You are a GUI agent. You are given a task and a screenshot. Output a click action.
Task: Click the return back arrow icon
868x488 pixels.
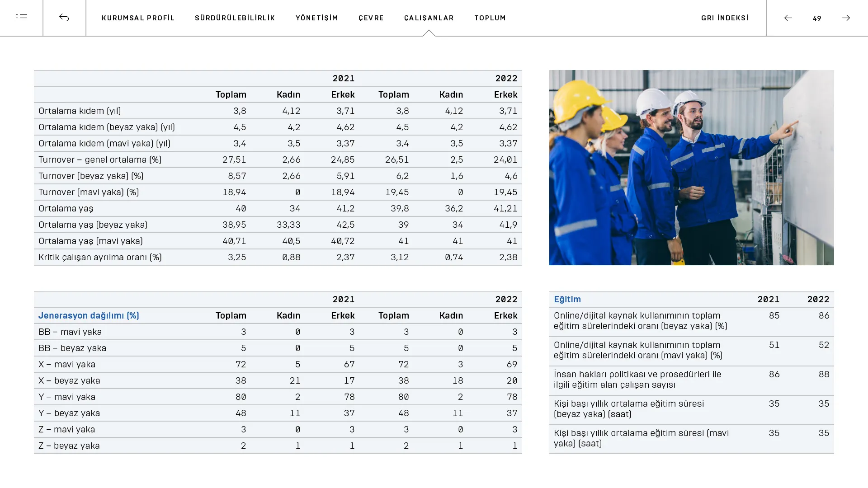coord(64,18)
